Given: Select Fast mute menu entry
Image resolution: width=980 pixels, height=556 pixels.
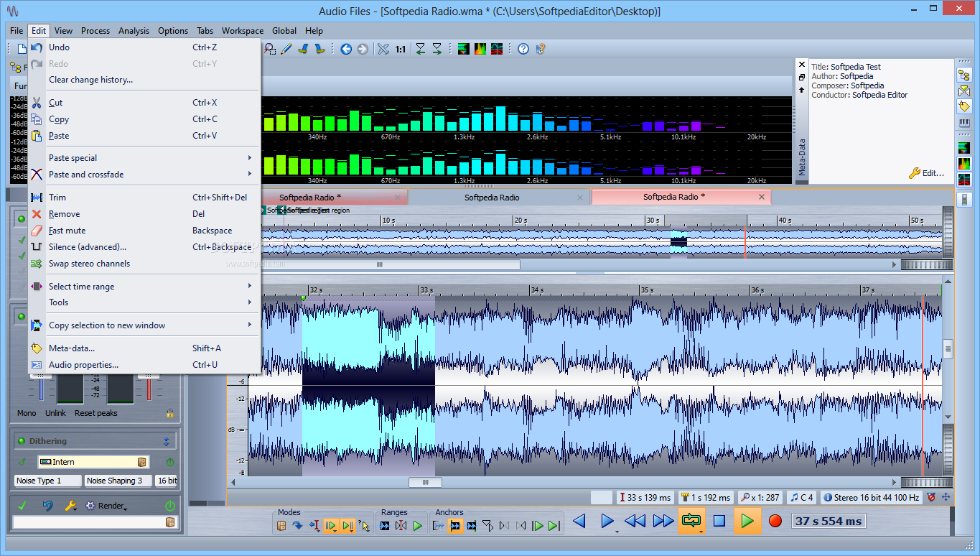Looking at the screenshot, I should click(x=144, y=231).
